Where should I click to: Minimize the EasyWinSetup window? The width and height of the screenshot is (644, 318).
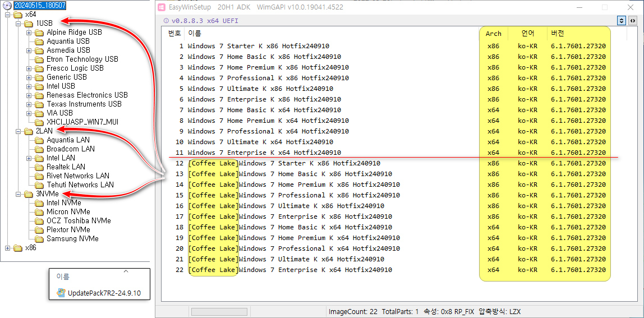pyautogui.click(x=579, y=7)
